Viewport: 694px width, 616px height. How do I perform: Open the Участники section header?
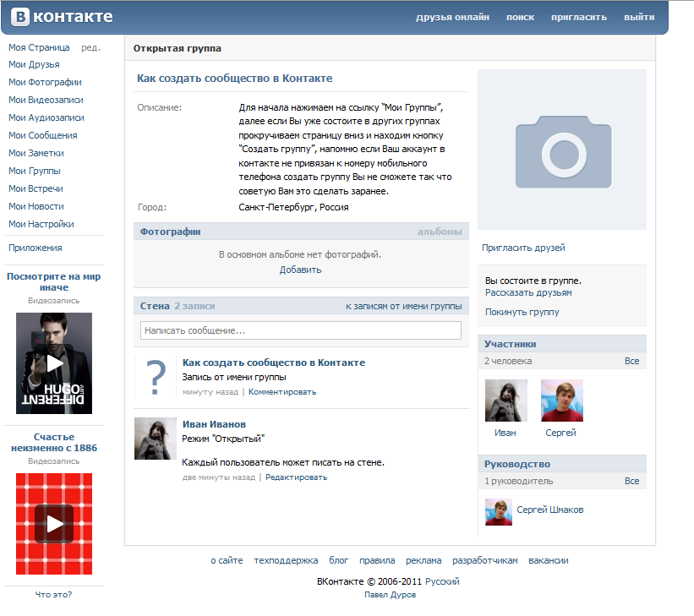click(x=510, y=344)
